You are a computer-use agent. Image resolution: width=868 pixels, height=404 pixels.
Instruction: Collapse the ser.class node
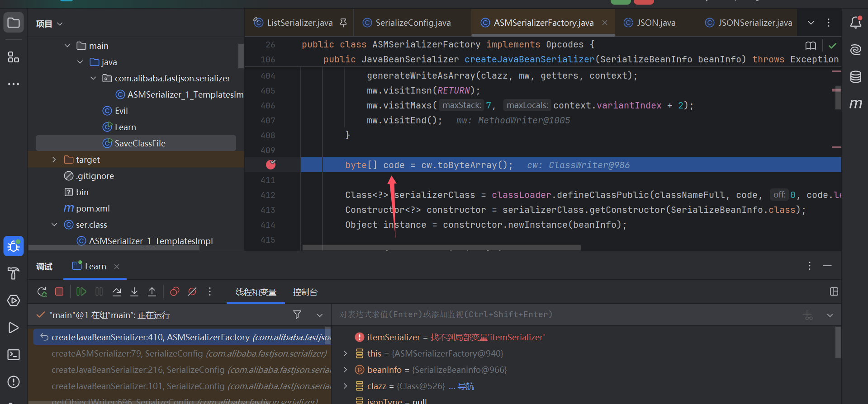tap(54, 225)
